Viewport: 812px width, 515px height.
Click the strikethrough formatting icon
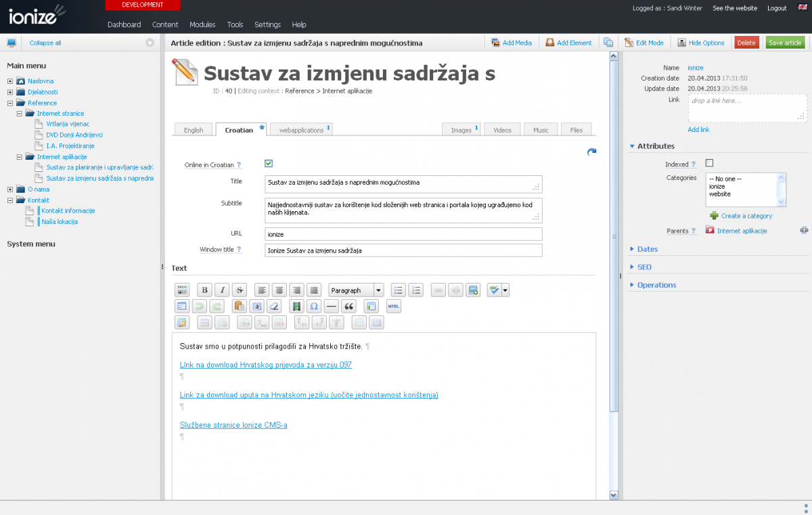(x=240, y=290)
